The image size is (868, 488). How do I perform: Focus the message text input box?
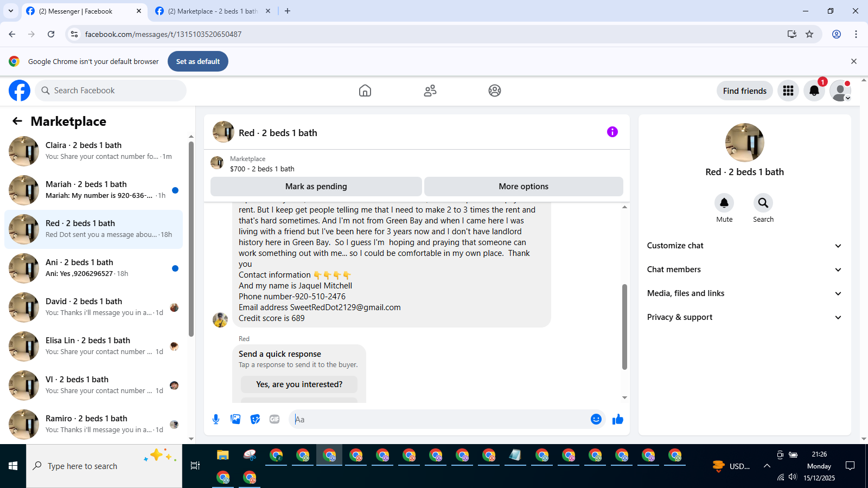coord(438,419)
